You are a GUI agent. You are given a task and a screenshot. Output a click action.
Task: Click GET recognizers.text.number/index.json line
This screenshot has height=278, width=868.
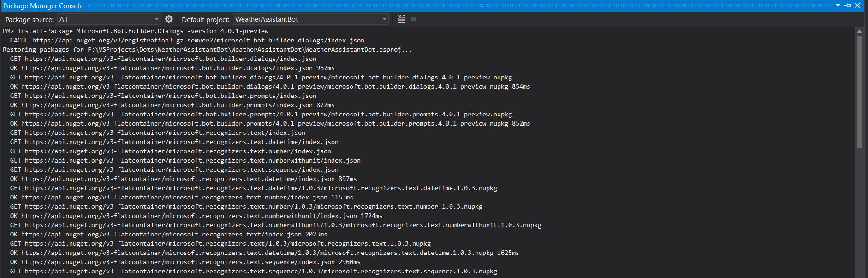[171, 151]
